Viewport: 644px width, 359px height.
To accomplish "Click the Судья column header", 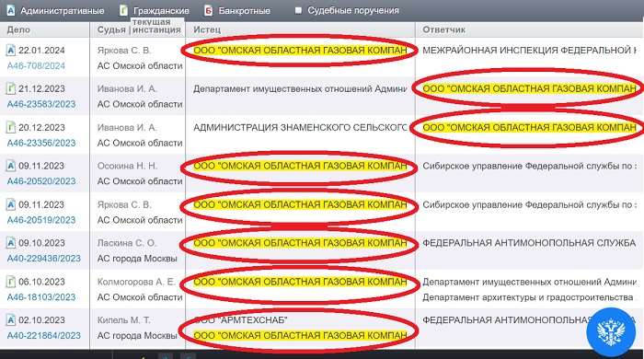I will click(111, 29).
